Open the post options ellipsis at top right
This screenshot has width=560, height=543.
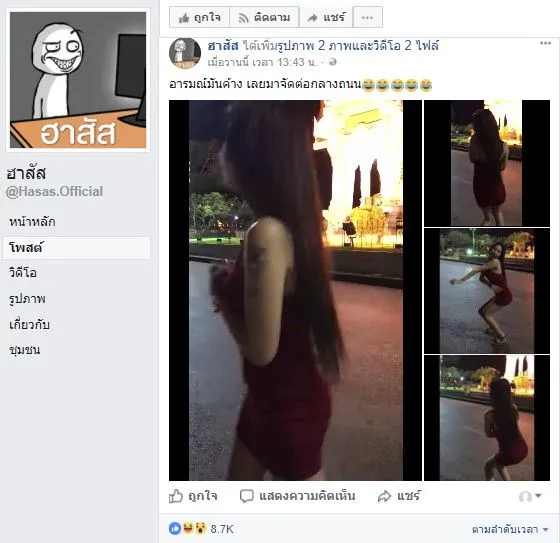(x=545, y=43)
